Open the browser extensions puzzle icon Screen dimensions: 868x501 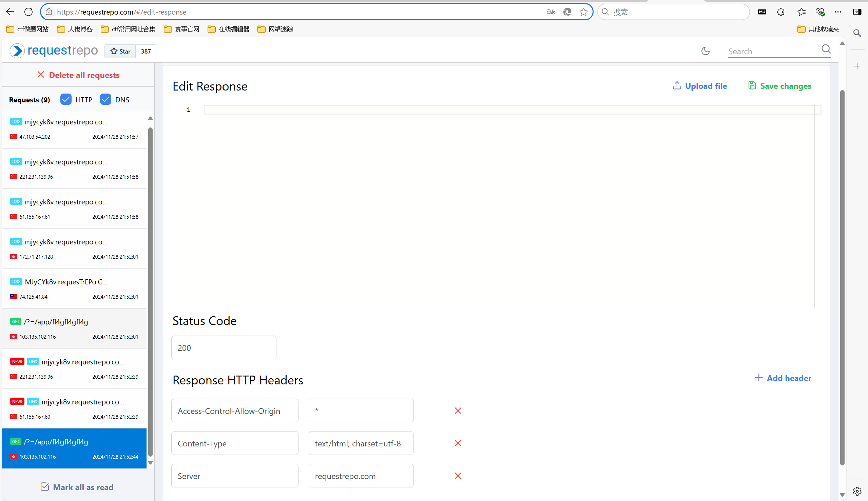[x=780, y=12]
